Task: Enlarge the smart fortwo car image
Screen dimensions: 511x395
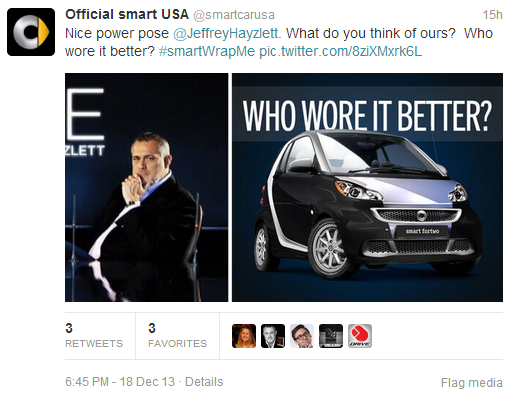Action: [x=367, y=187]
